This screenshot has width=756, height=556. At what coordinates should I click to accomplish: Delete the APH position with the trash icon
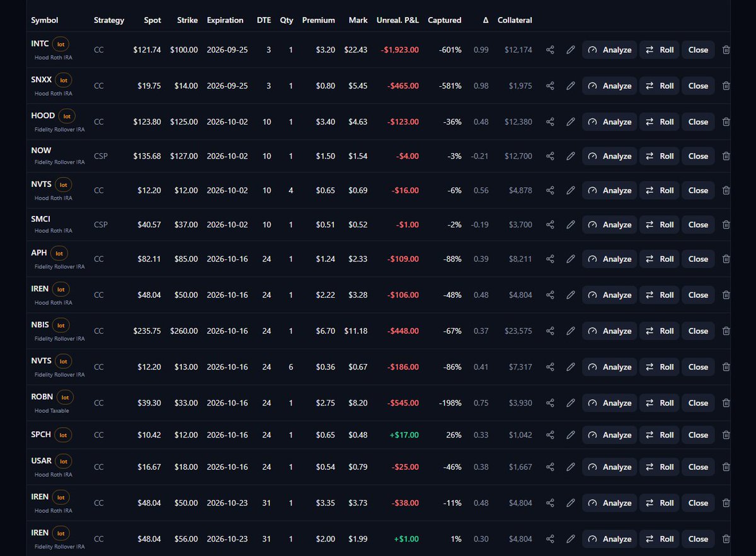[x=726, y=259]
